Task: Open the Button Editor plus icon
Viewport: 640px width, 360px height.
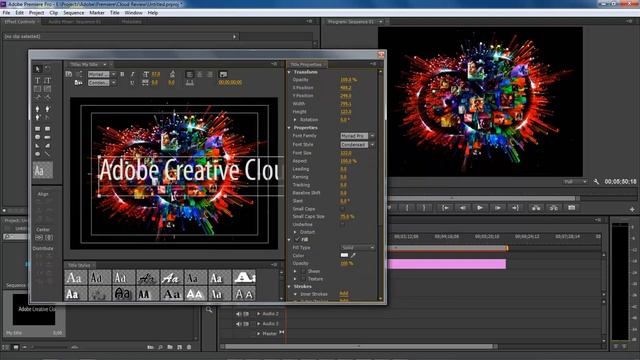Action: 632,209
